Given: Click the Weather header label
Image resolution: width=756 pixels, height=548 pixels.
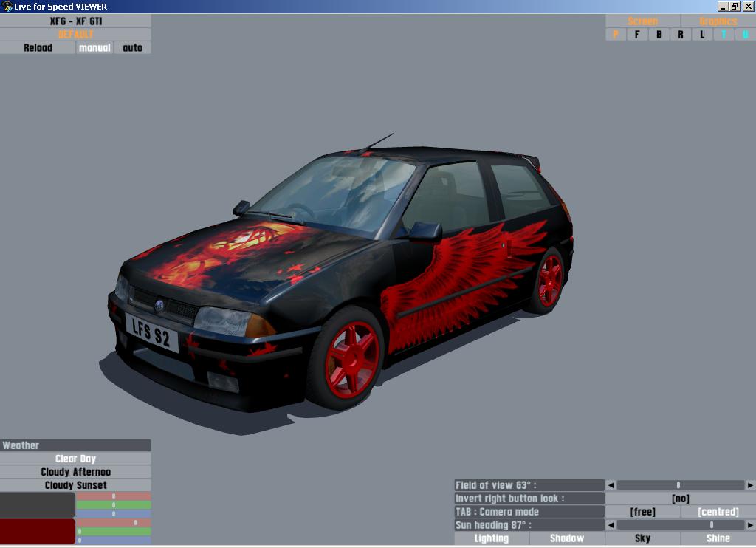Looking at the screenshot, I should coord(76,445).
